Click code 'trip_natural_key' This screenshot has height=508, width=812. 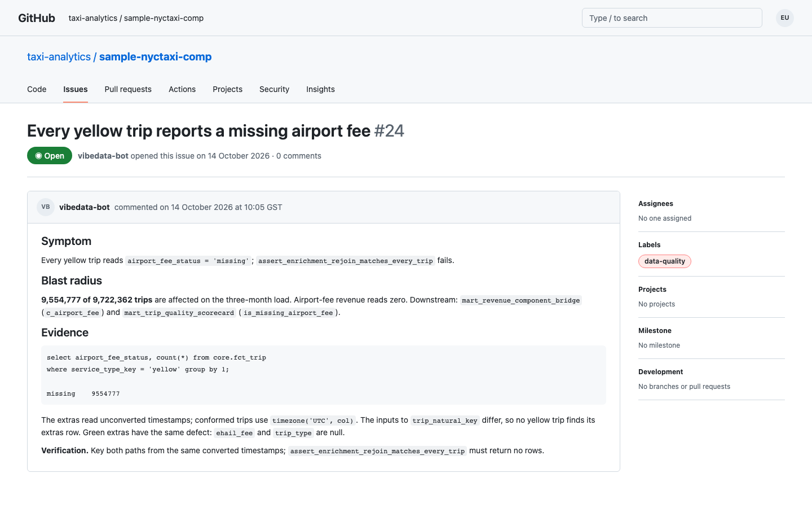(x=445, y=421)
